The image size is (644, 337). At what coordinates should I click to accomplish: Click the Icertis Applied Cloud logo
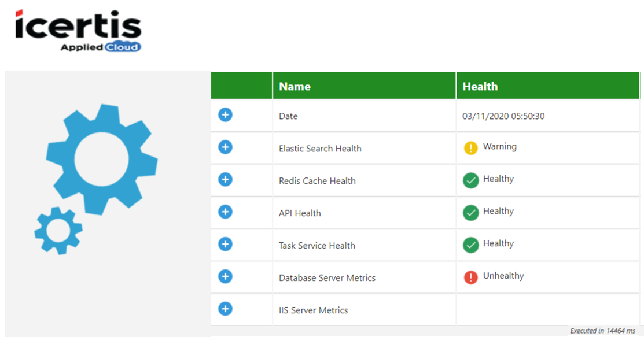pyautogui.click(x=78, y=31)
